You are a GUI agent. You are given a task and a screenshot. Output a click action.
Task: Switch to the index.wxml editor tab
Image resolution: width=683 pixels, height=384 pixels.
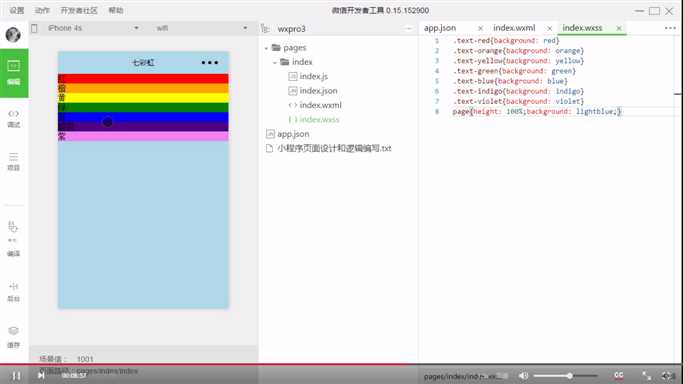514,28
